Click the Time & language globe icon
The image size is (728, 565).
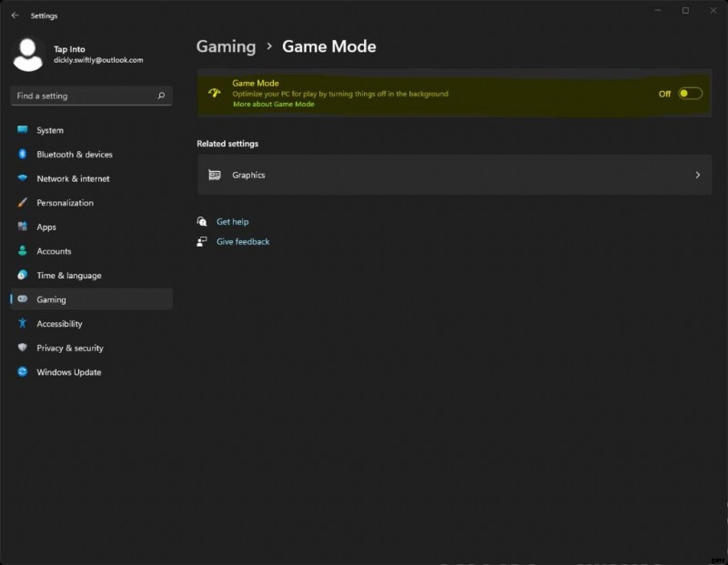[22, 275]
